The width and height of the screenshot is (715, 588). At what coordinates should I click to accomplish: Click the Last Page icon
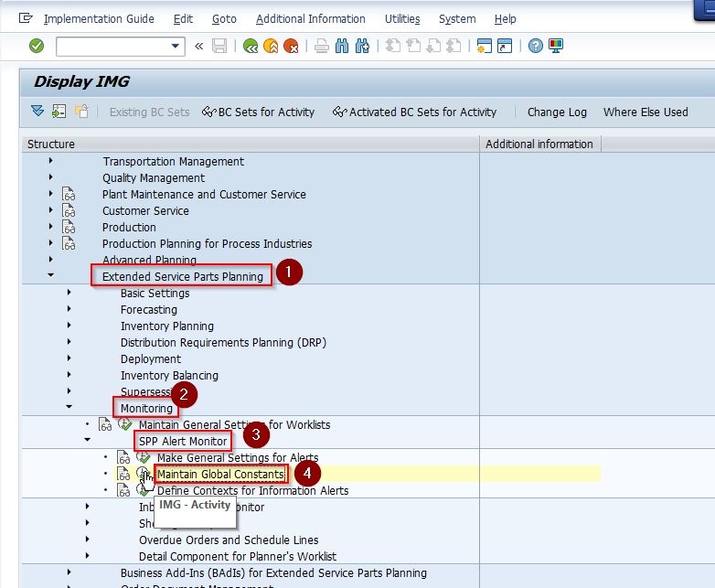pos(454,46)
